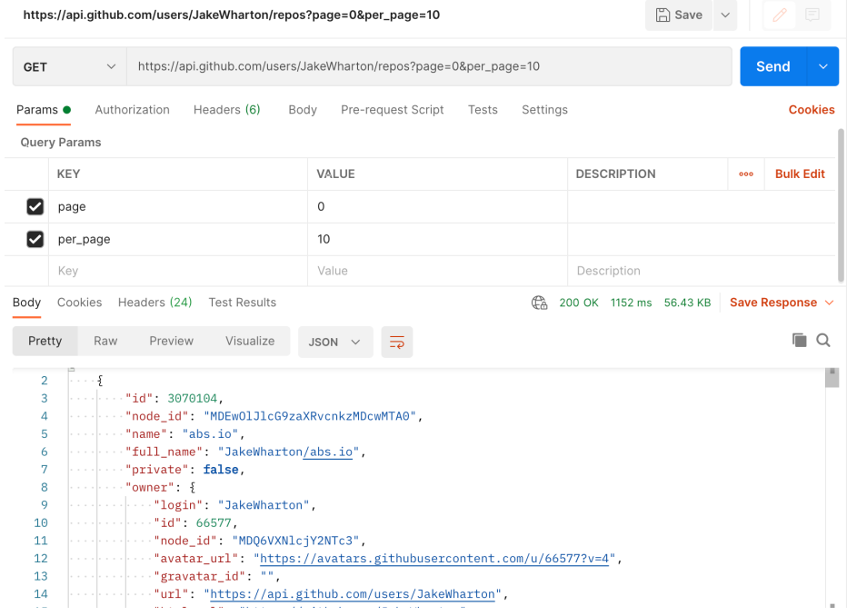Click the 56.43 KB response size
Screen dimensions: 847x616
(687, 303)
